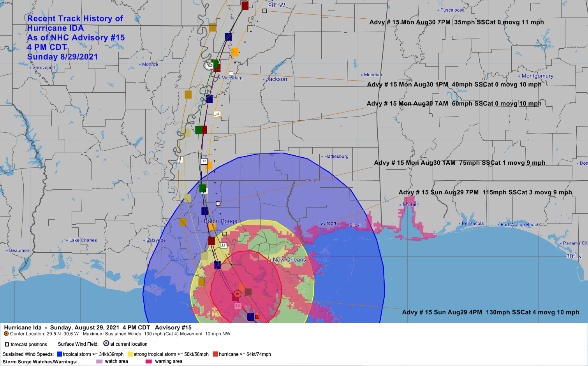Viewport: 588px width, 366px height.
Task: Click the Biloxi city label
Action: click(x=355, y=225)
